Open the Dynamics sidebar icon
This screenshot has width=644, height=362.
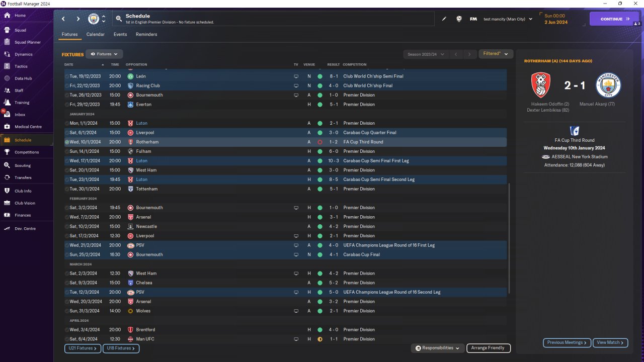(x=7, y=54)
